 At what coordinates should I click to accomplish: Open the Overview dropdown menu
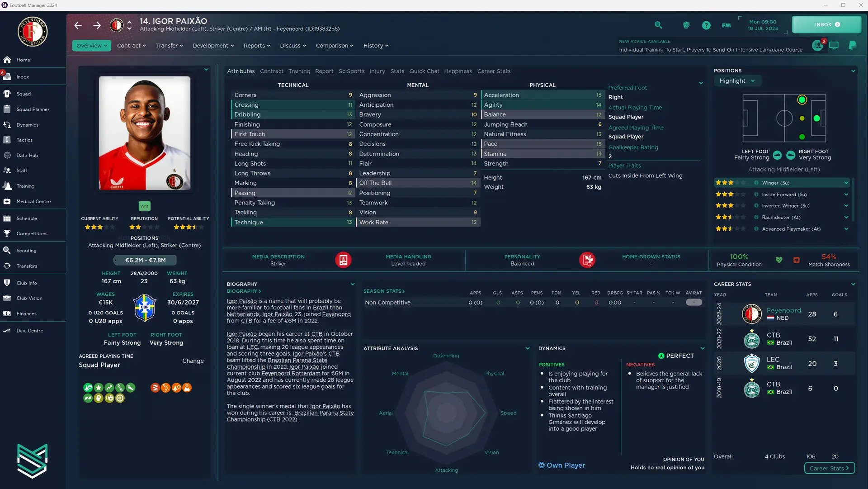[x=91, y=46]
